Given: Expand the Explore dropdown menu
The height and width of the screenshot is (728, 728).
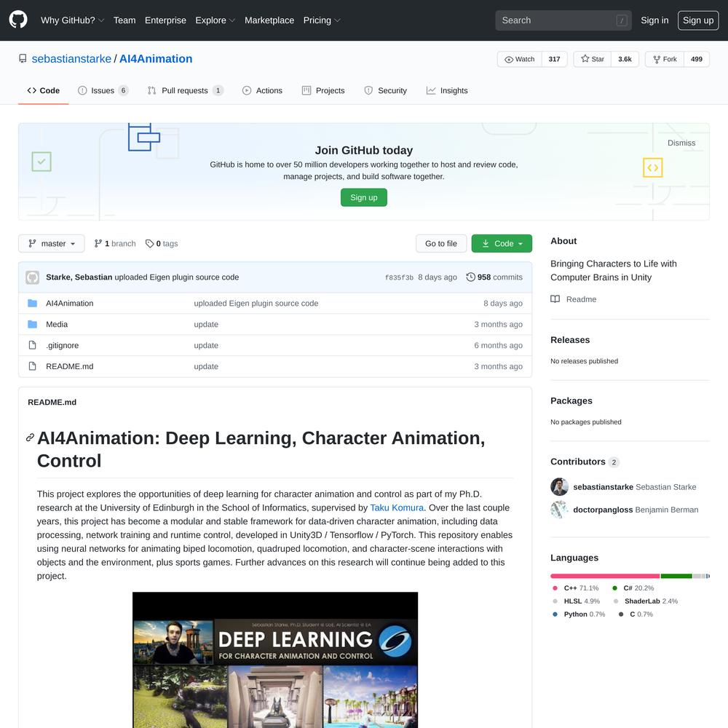Looking at the screenshot, I should tap(215, 20).
